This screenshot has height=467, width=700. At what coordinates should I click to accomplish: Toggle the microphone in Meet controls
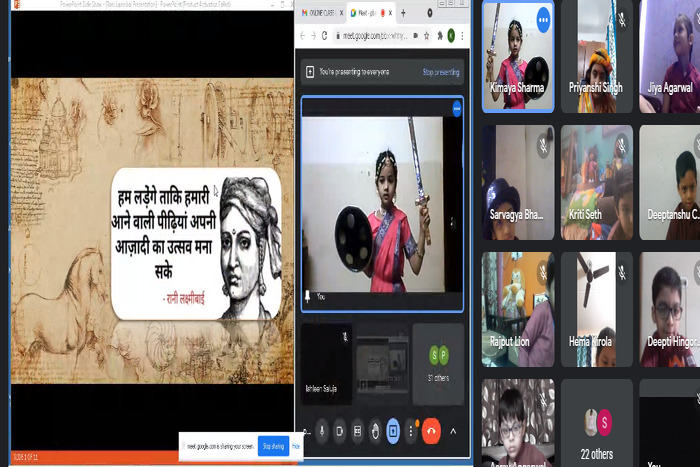point(322,431)
